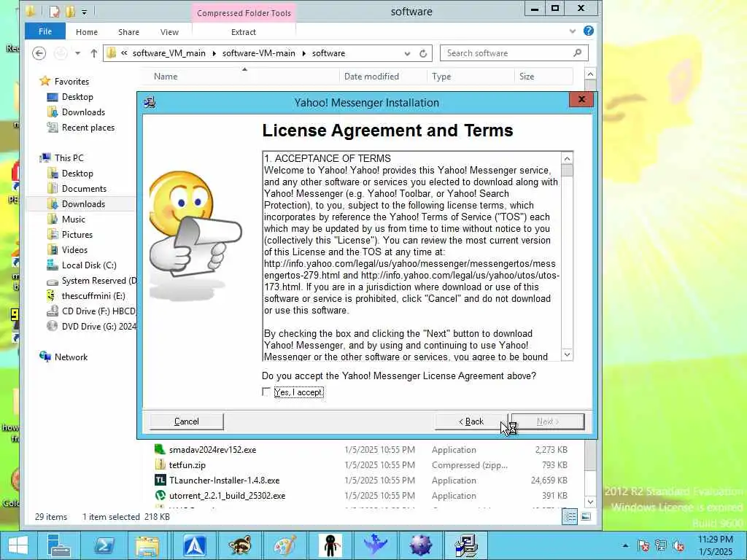Select the smadav2024rev152.exe file
The height and width of the screenshot is (560, 747).
(x=212, y=449)
